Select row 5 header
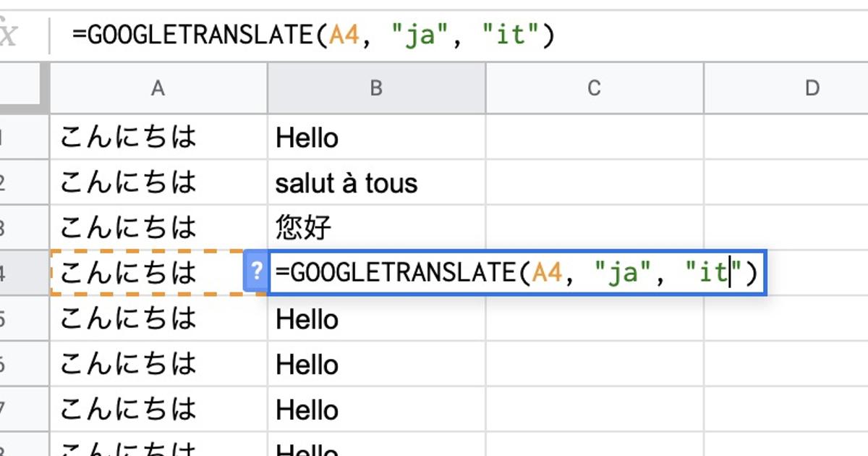 [x=22, y=318]
